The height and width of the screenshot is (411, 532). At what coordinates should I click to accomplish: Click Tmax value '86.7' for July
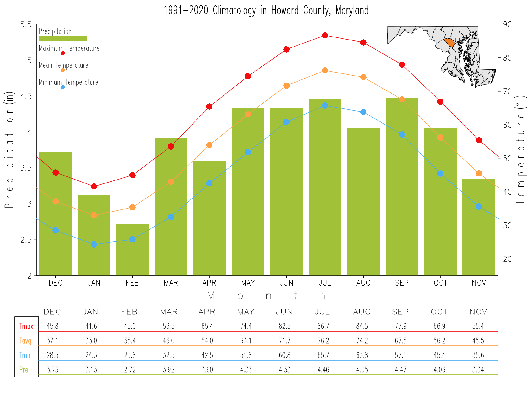(x=323, y=326)
